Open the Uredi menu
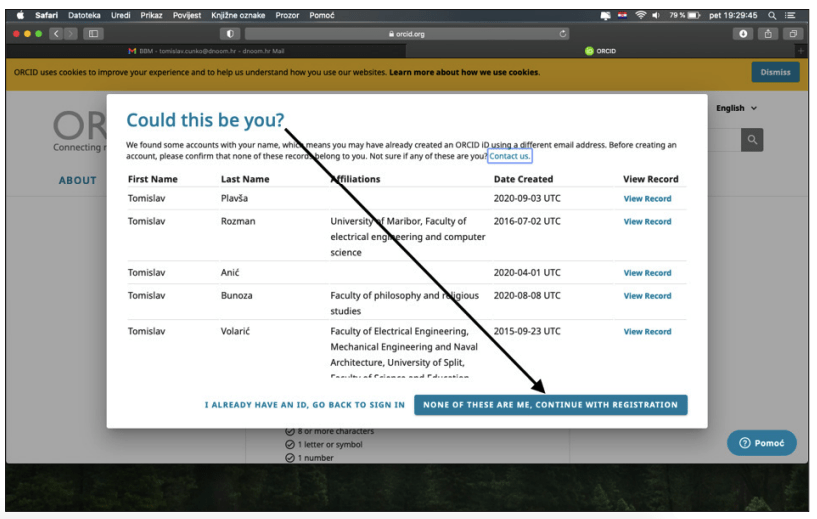Image resolution: width=817 pixels, height=519 pixels. (x=120, y=15)
